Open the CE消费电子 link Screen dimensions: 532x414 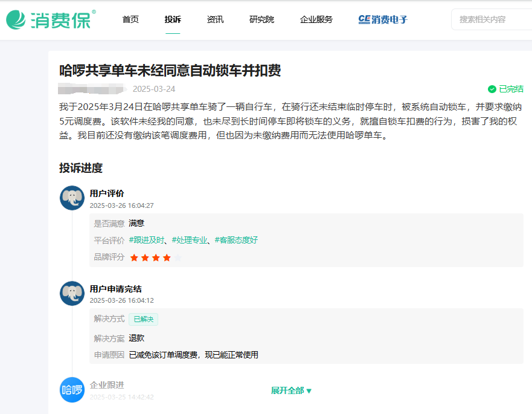click(383, 20)
